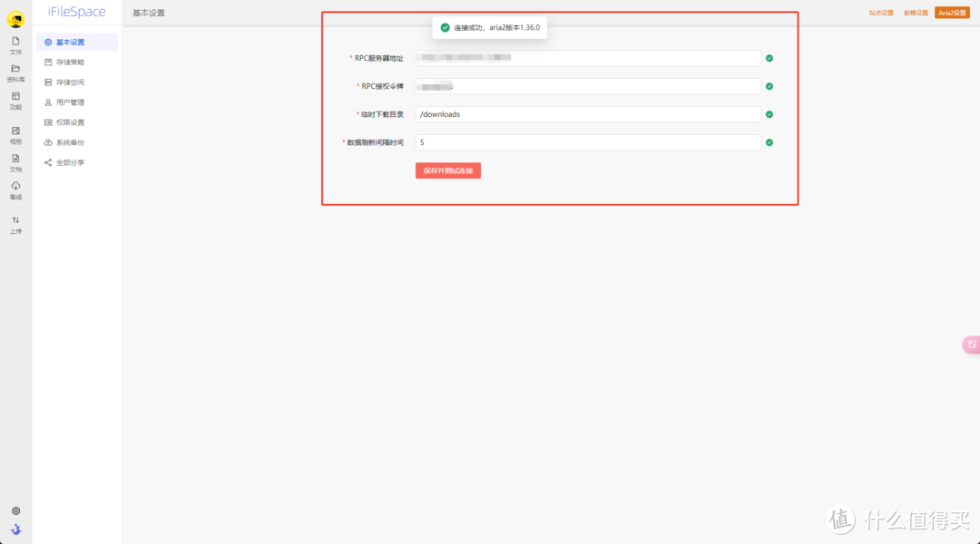Open the 资料库 library icon
Image resolution: width=980 pixels, height=544 pixels.
coord(15,73)
